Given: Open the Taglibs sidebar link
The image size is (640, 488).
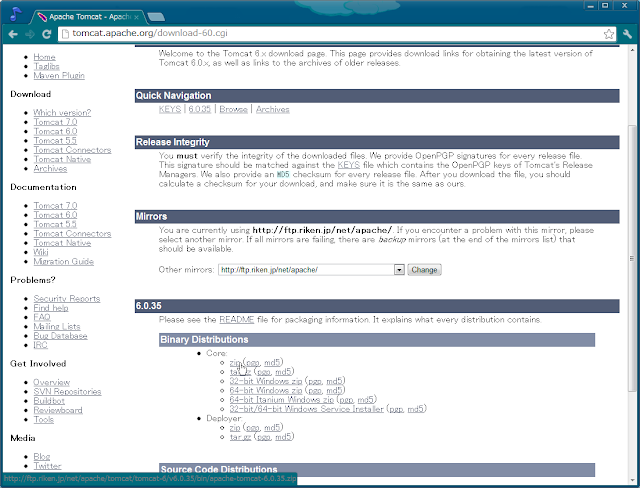Looking at the screenshot, I should [x=47, y=66].
